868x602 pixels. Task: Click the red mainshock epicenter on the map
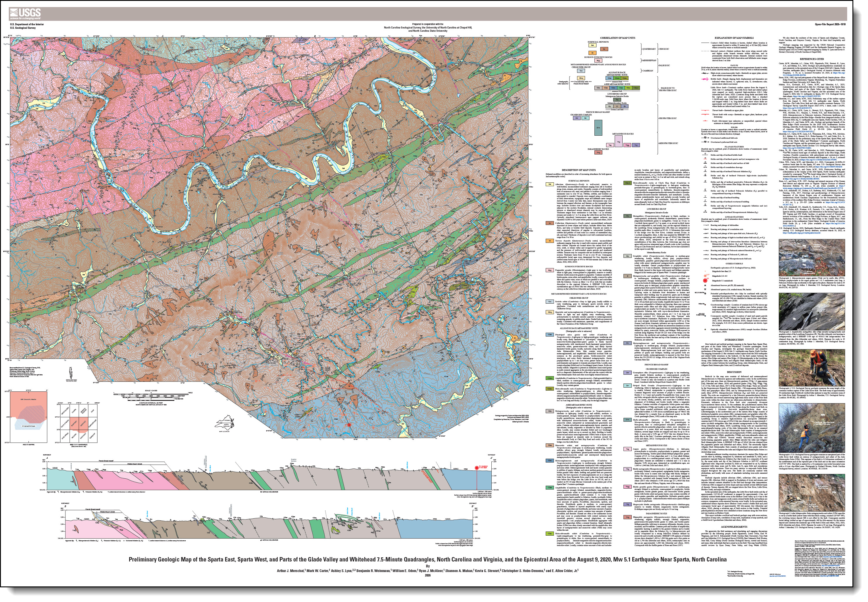point(349,425)
